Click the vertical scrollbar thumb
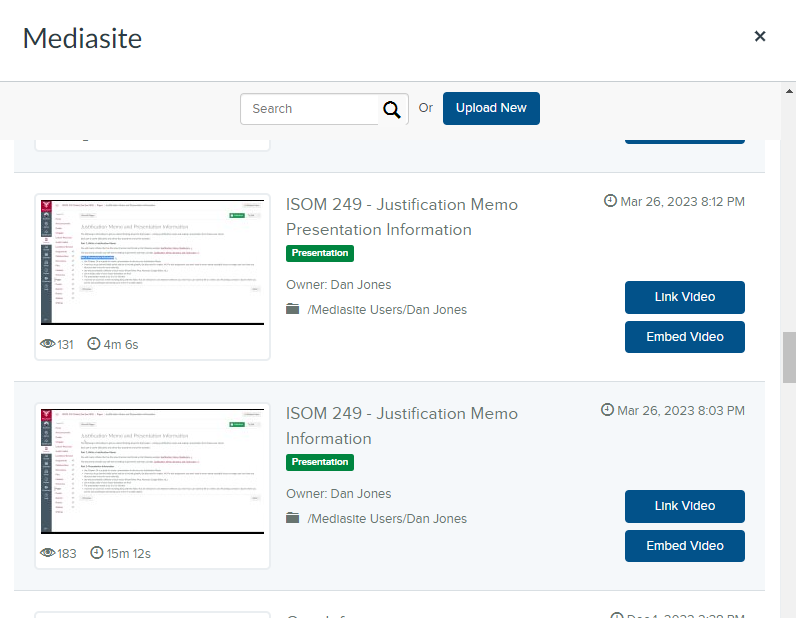This screenshot has height=618, width=796. coord(789,357)
